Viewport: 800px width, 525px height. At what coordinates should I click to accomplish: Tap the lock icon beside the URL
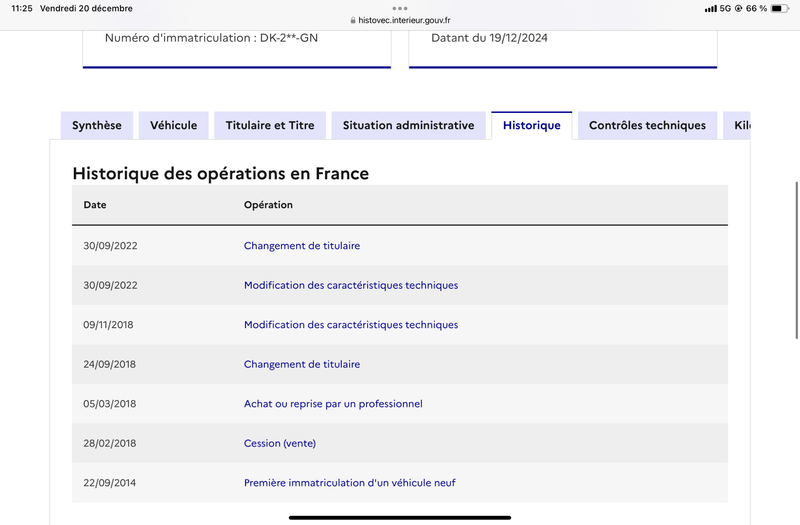pos(353,20)
